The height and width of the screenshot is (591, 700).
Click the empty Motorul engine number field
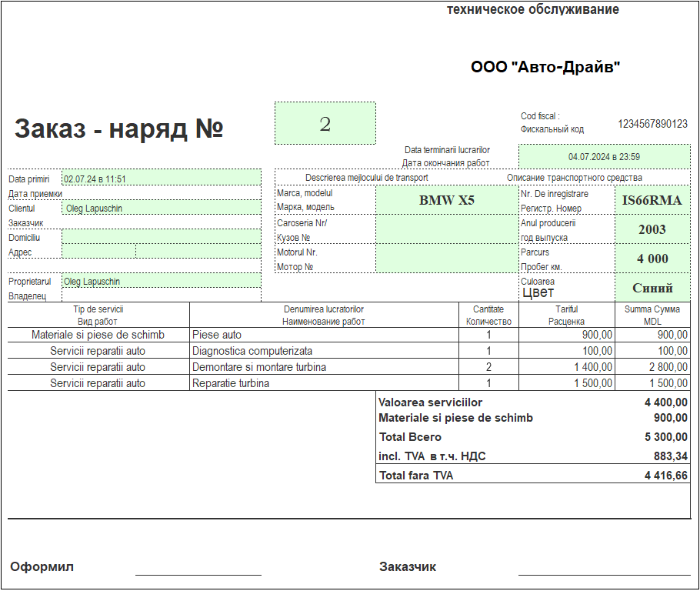[x=446, y=259]
